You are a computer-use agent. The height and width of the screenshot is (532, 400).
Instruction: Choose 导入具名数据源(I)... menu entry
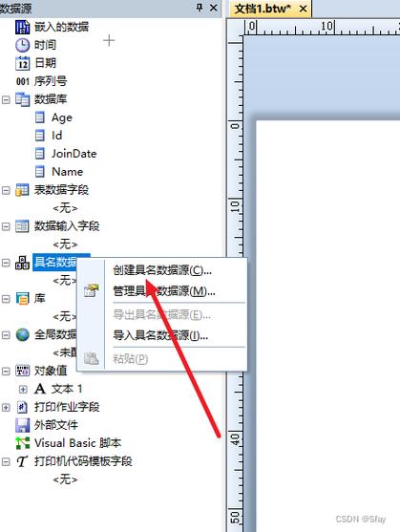160,335
